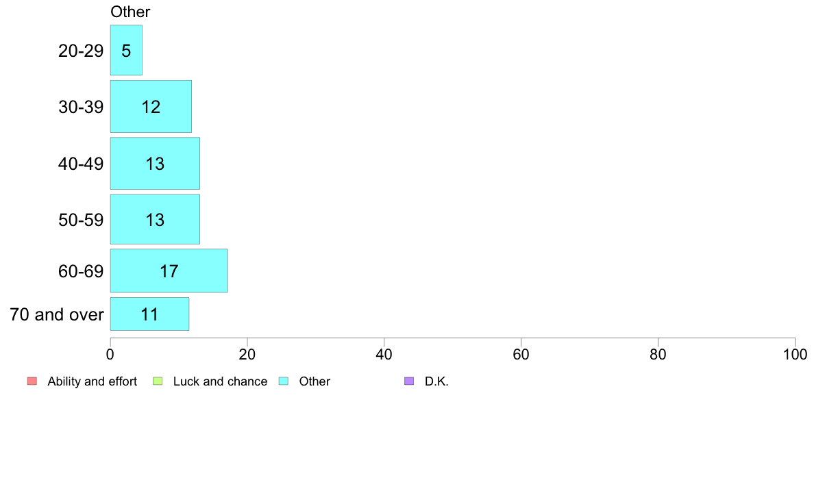The width and height of the screenshot is (814, 504).
Task: Click the 60-69 age group label
Action: (x=81, y=271)
